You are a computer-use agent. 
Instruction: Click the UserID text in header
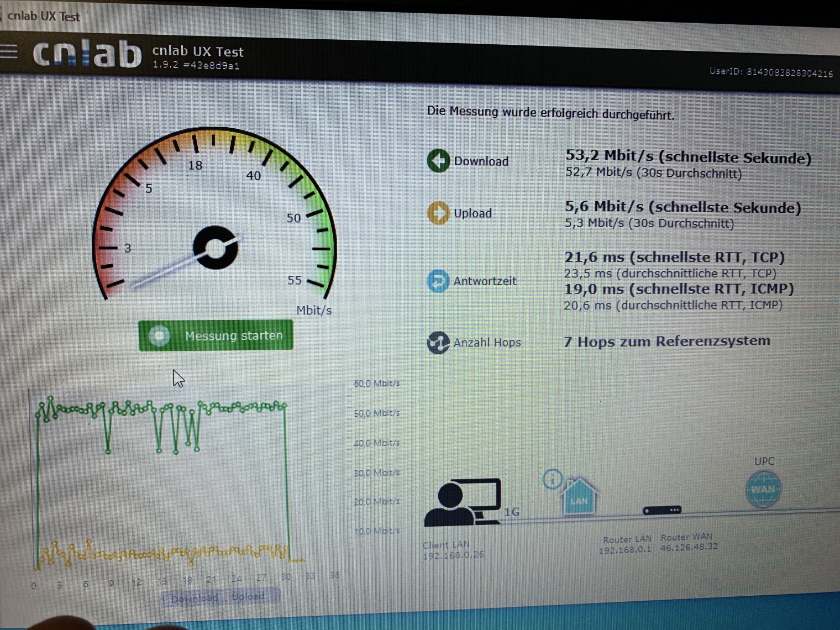pyautogui.click(x=771, y=72)
